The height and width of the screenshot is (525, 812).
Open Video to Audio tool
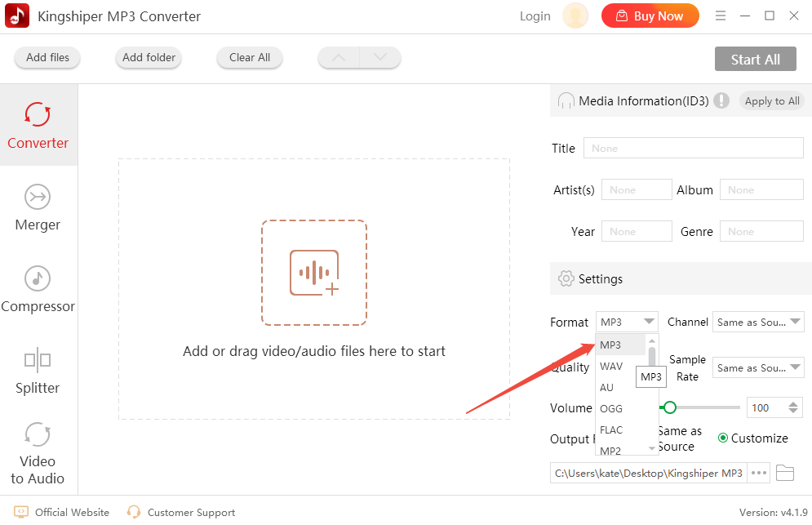click(x=38, y=452)
